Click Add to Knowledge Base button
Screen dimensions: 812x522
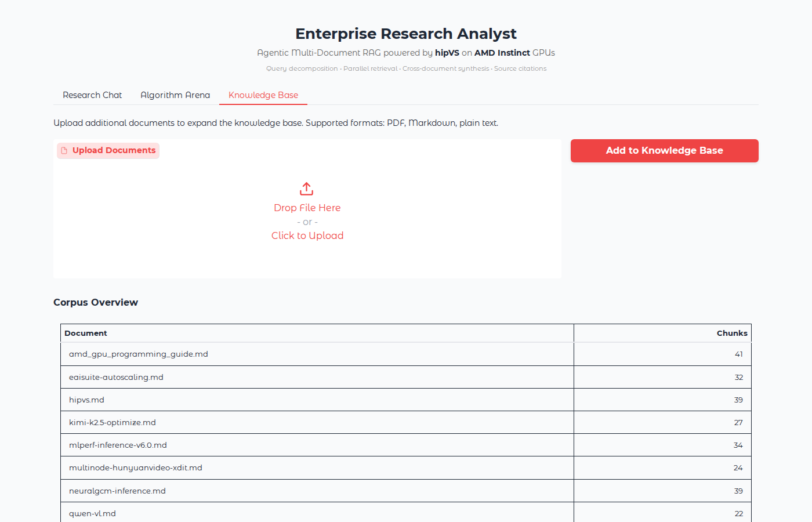click(665, 151)
